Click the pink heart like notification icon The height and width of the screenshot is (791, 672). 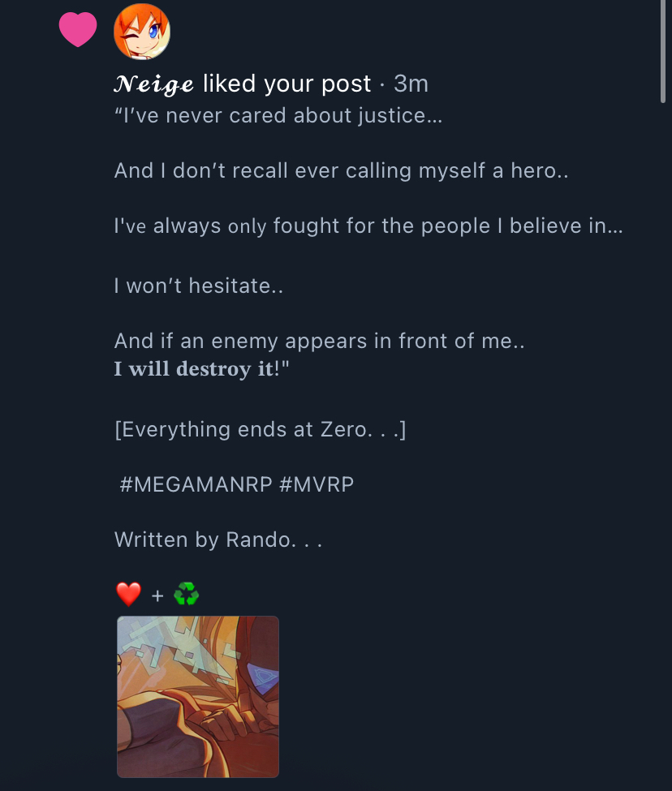click(78, 30)
